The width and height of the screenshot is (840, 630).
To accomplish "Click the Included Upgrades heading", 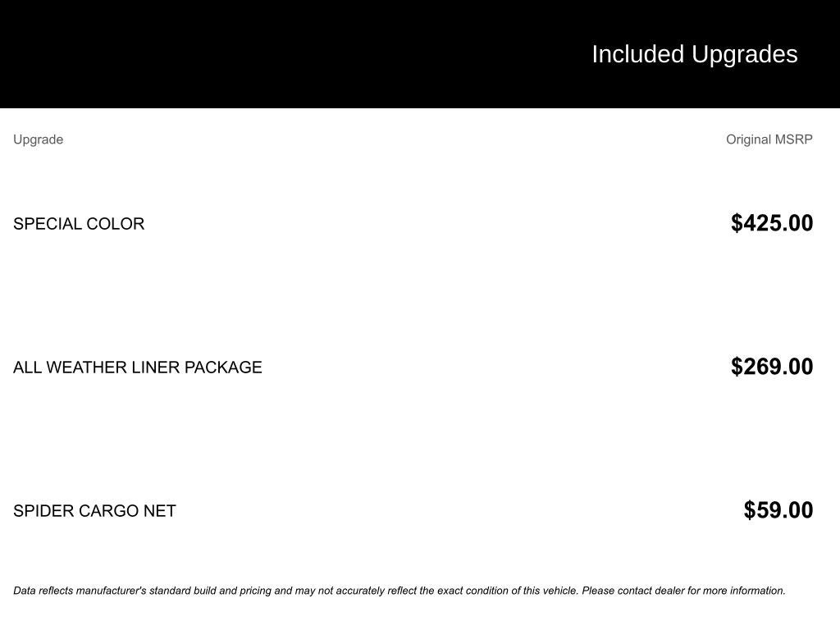I will 694,54.
